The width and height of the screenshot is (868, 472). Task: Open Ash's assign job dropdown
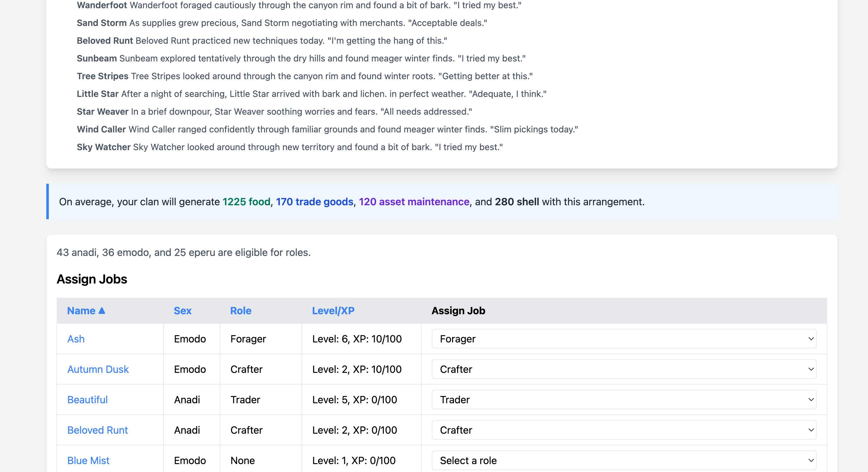pyautogui.click(x=623, y=339)
